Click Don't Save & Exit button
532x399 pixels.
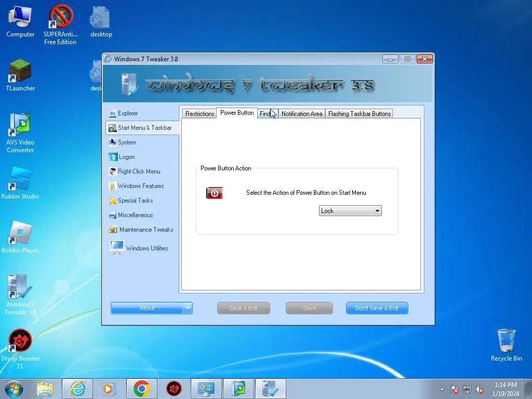tap(377, 308)
